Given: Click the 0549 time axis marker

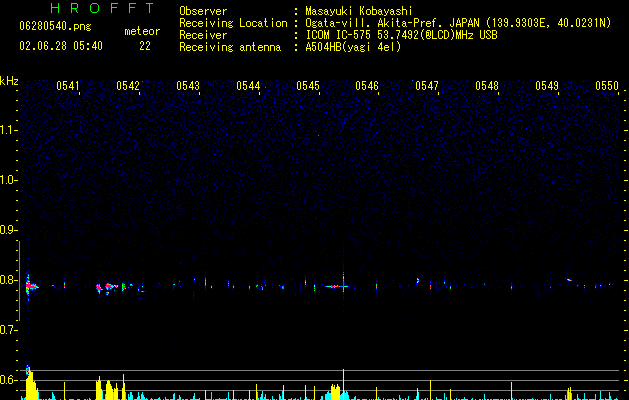Looking at the screenshot, I should 547,86.
